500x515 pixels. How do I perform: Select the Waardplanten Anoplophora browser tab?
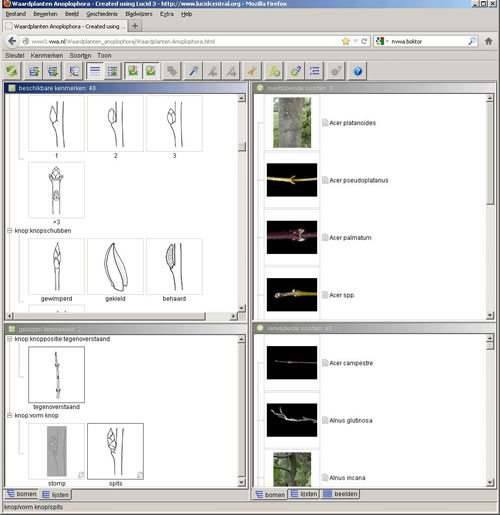(x=65, y=26)
